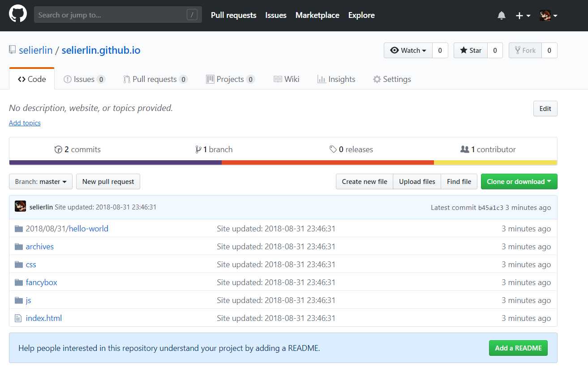Click the index.html file icon
Screen dimensions: 588x380
click(18, 318)
